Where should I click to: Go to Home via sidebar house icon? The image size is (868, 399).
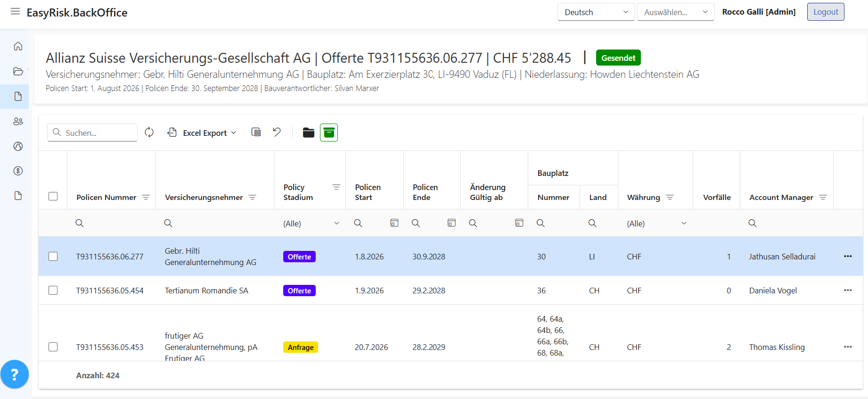click(18, 46)
